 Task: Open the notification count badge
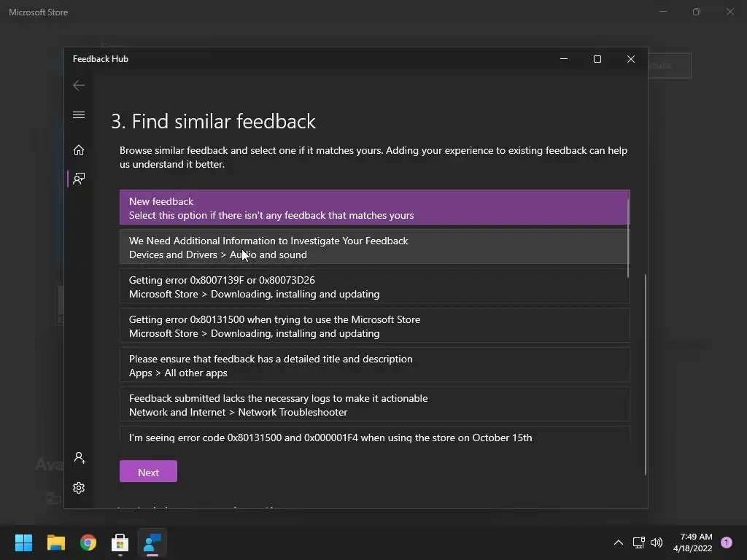(x=727, y=542)
